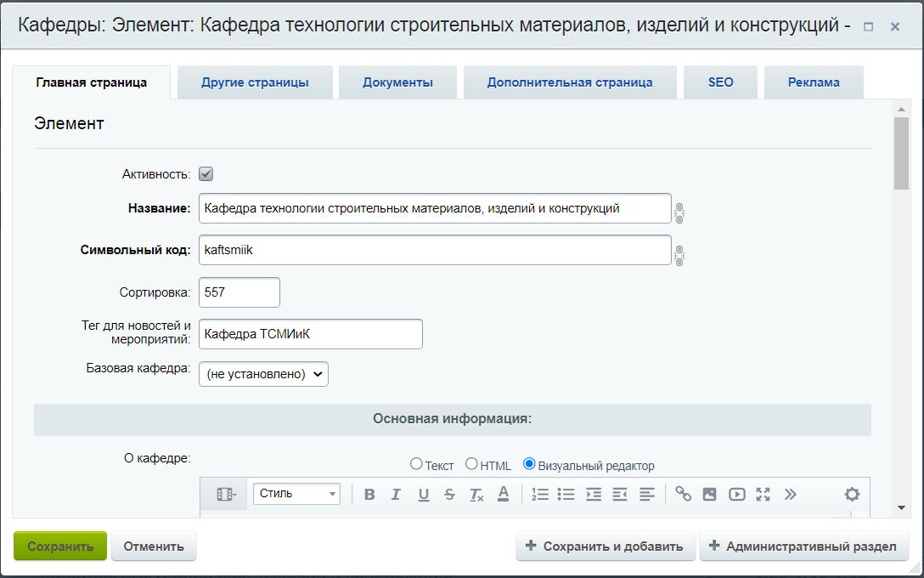Expand the Стиль style dropdown
The width and height of the screenshot is (924, 578).
[296, 494]
